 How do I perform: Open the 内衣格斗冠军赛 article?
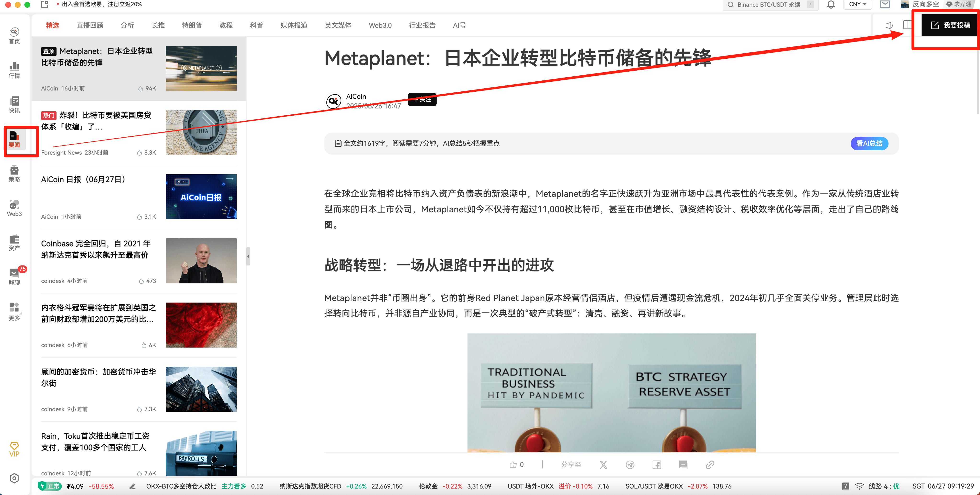pos(139,325)
